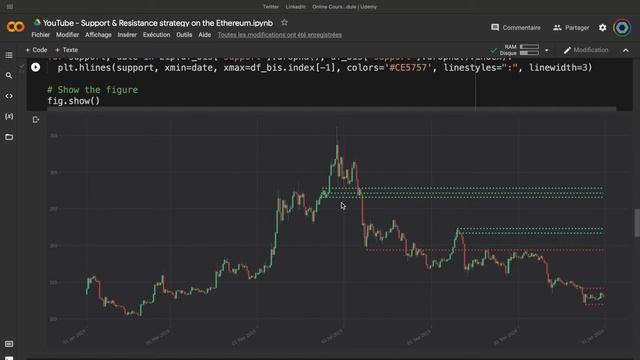The image size is (640, 360).
Task: Open the Modification mode button
Action: (586, 50)
